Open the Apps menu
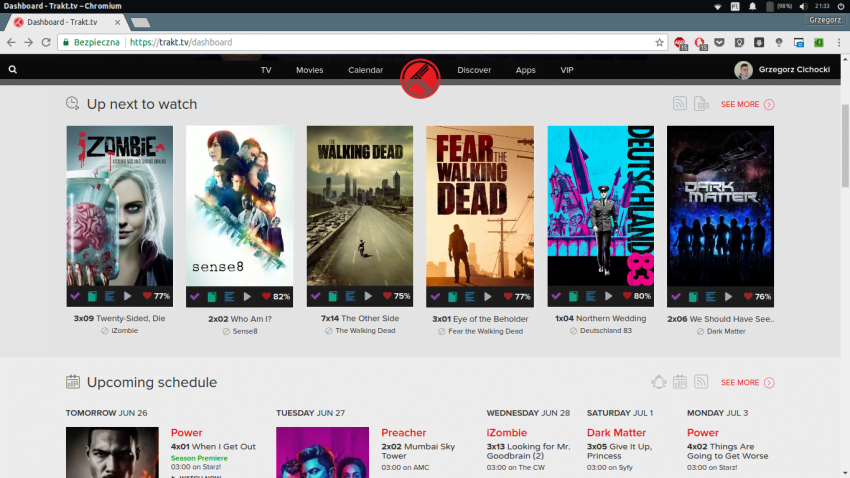The height and width of the screenshot is (478, 850). point(525,70)
